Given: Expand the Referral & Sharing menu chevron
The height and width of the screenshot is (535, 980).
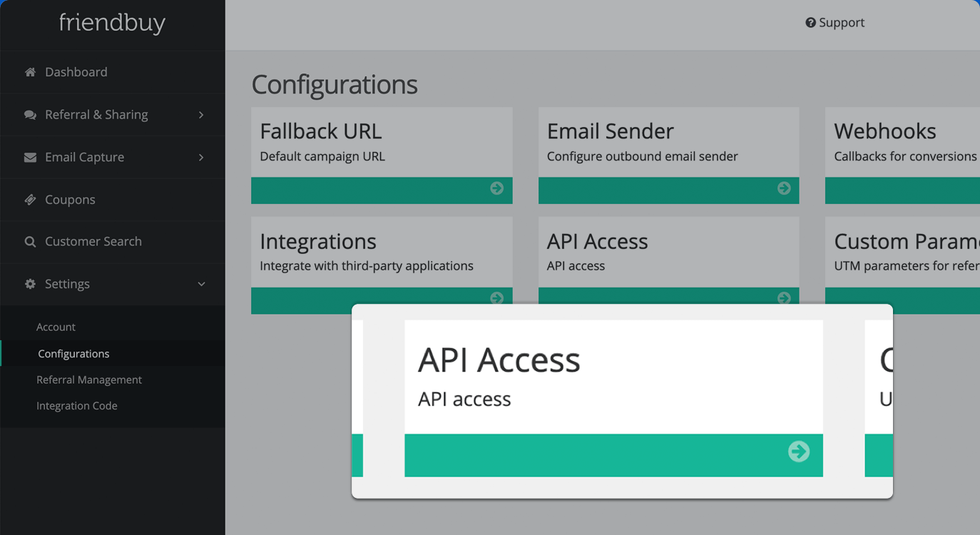Looking at the screenshot, I should 201,115.
